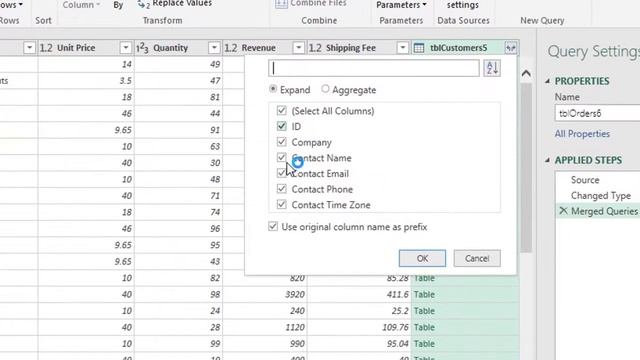Click the vertical scrollbar of data grid
Image resolution: width=640 pixels, height=360 pixels.
[526, 167]
